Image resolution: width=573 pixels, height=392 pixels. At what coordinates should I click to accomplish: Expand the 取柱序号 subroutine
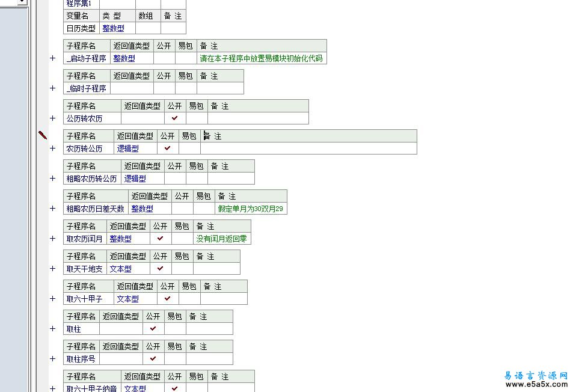(53, 359)
